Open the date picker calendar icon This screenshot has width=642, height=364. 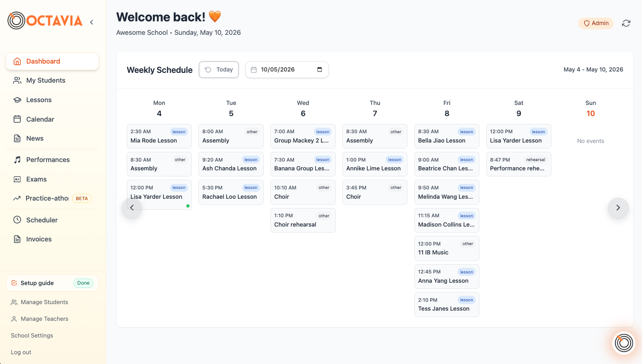320,70
